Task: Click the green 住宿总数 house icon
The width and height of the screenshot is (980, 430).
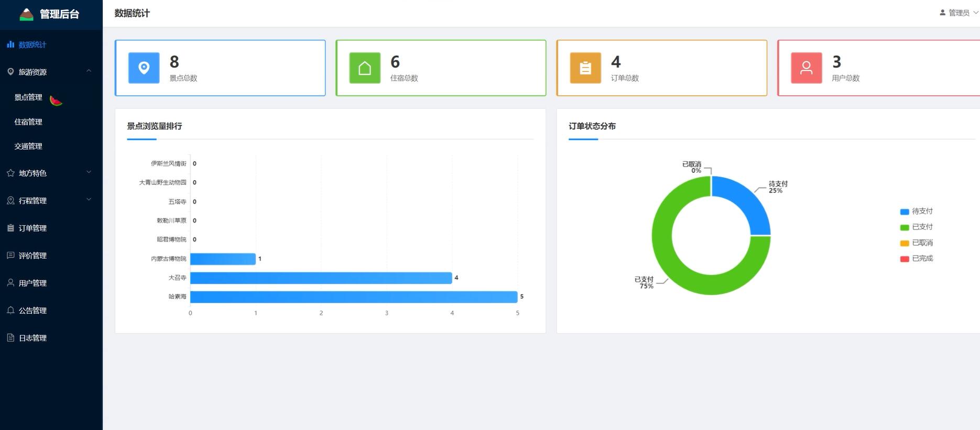Action: click(x=365, y=68)
